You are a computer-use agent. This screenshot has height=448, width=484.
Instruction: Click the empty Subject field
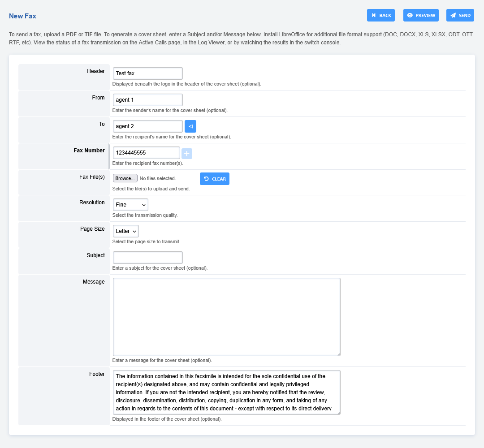(x=147, y=258)
